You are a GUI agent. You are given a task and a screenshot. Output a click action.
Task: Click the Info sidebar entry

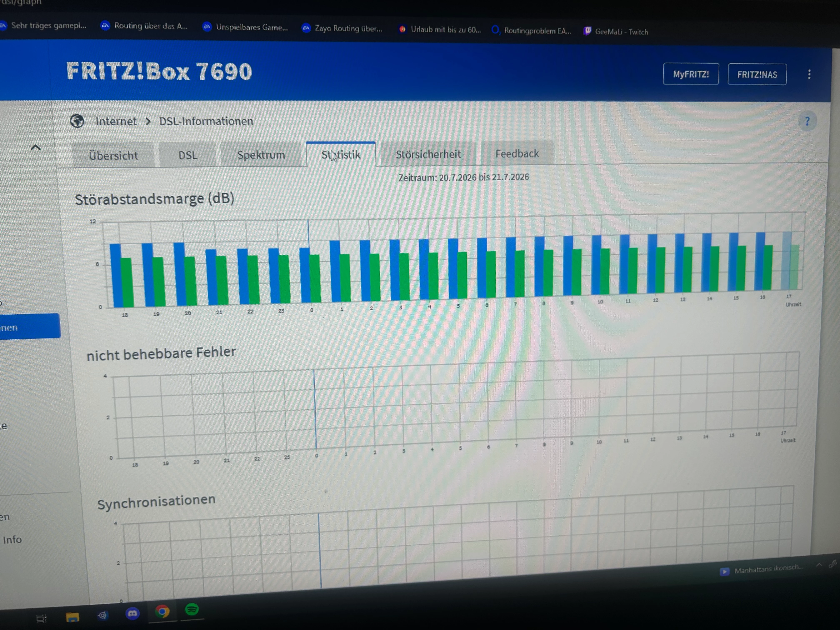click(12, 540)
